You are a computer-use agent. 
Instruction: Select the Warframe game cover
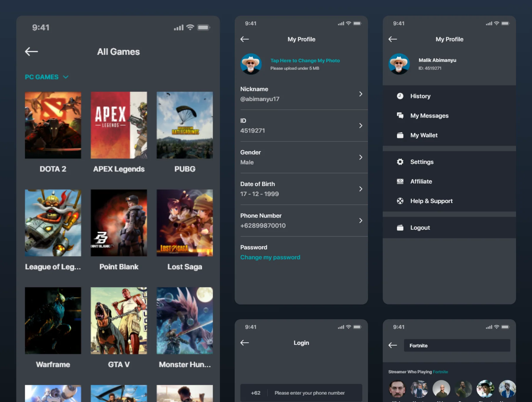coord(53,321)
